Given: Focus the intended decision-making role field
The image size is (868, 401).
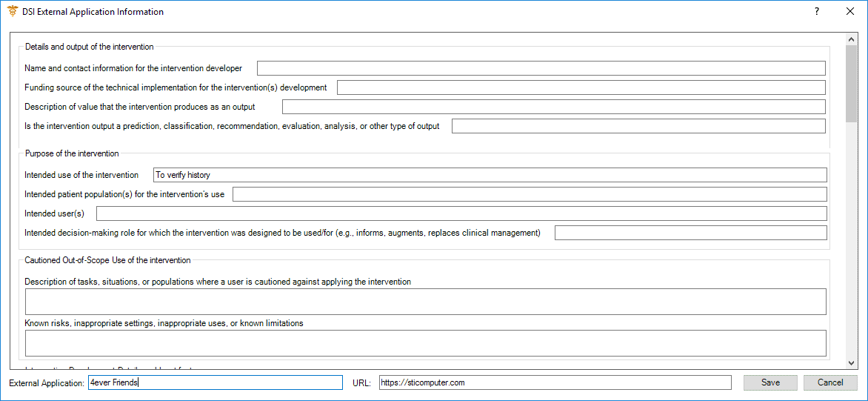Looking at the screenshot, I should pyautogui.click(x=690, y=233).
